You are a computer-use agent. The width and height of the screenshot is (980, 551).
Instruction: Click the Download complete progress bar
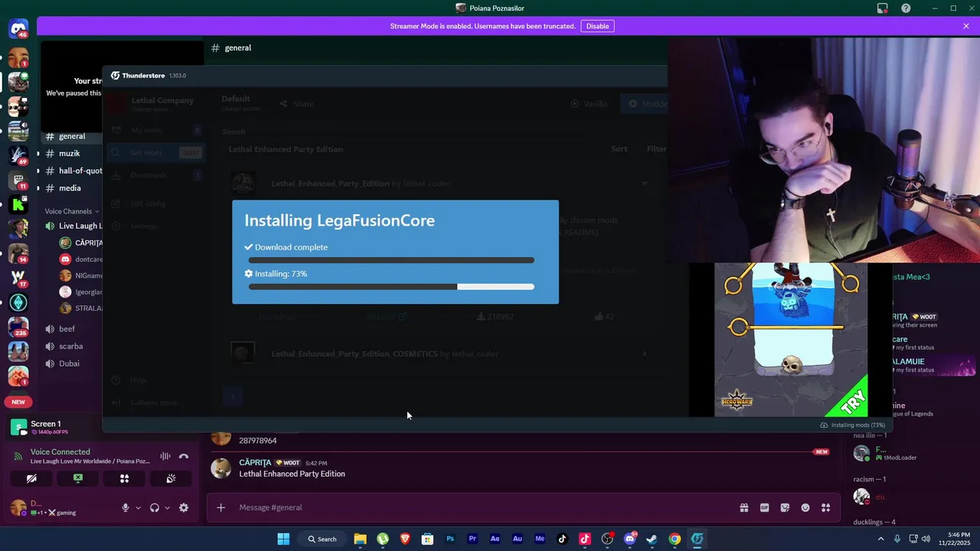point(391,260)
